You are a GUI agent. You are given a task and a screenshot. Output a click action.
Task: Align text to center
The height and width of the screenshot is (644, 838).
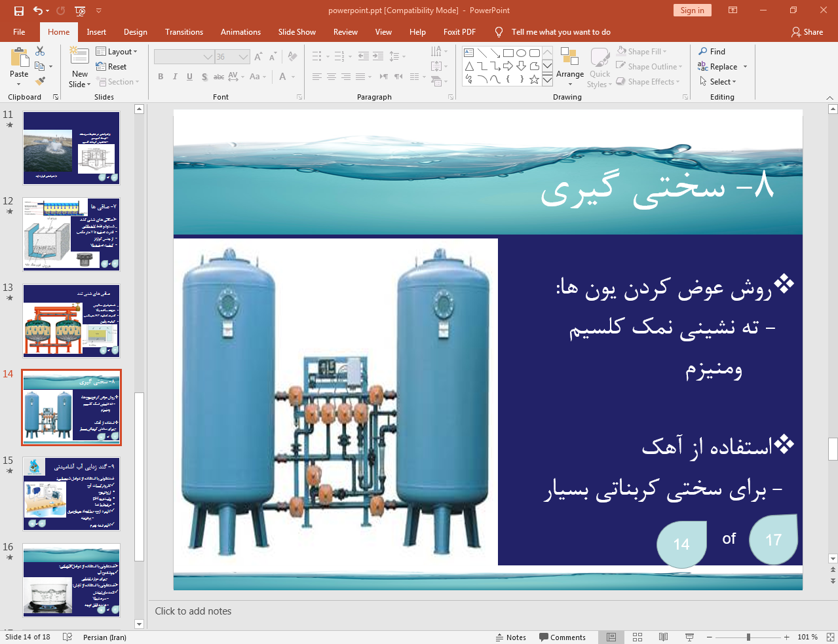point(332,77)
